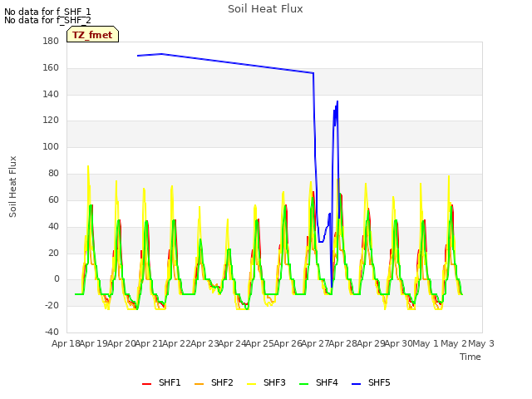Screen dimensions: 532x399
Task: Click the Apr 27 x-axis date label
Action: coord(315,343)
